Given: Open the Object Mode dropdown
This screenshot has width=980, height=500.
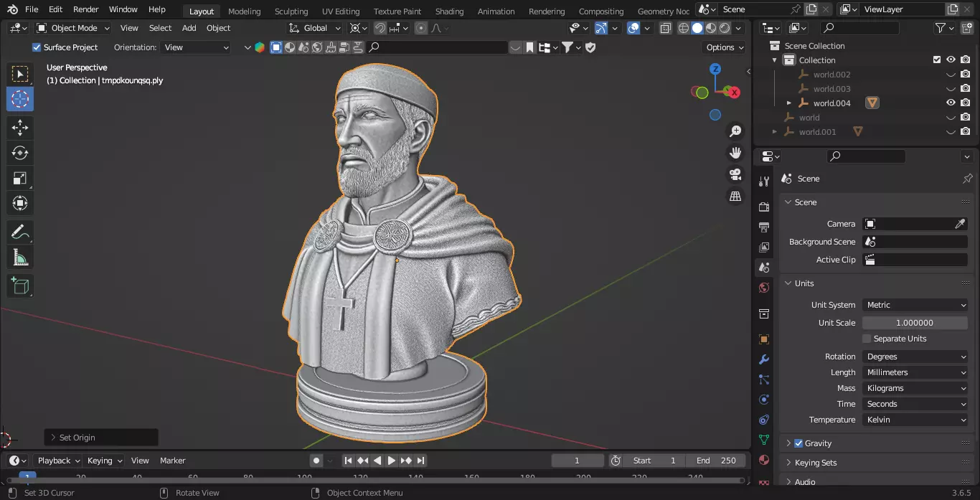Looking at the screenshot, I should point(73,28).
